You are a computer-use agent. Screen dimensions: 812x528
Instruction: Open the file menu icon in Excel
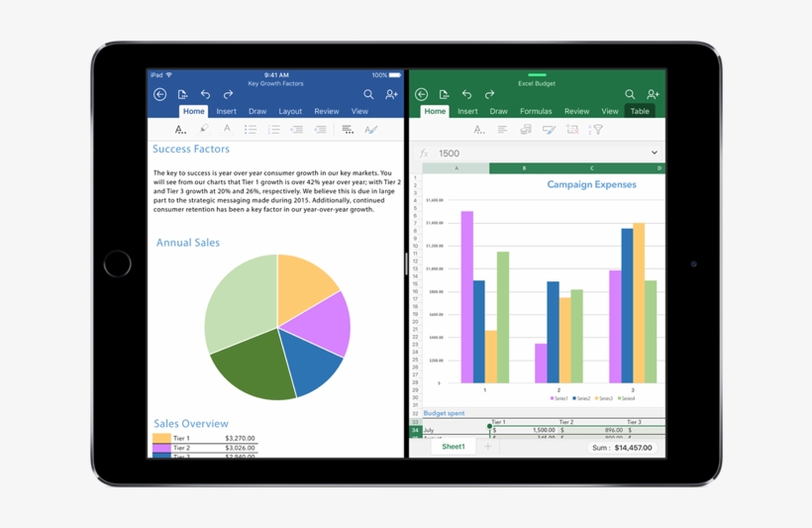[x=444, y=94]
